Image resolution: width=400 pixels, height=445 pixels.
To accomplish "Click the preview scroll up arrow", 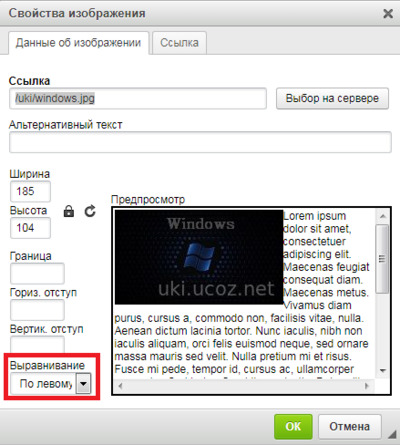I will pos(383,216).
